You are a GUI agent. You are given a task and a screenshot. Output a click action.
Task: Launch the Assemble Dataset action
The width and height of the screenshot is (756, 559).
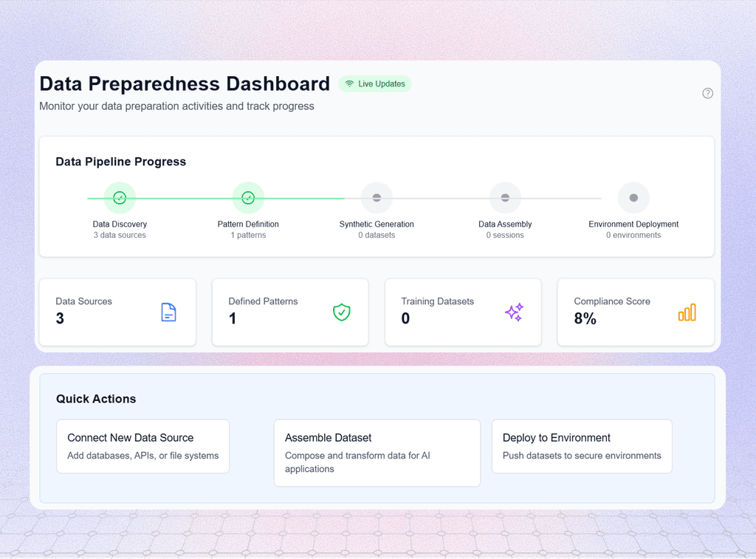[x=377, y=452]
